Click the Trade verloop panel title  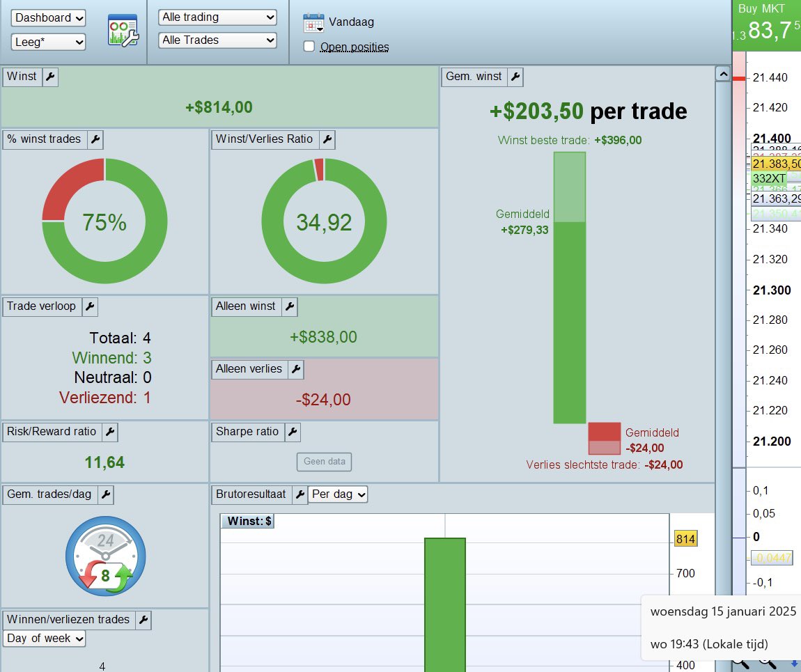(x=41, y=306)
